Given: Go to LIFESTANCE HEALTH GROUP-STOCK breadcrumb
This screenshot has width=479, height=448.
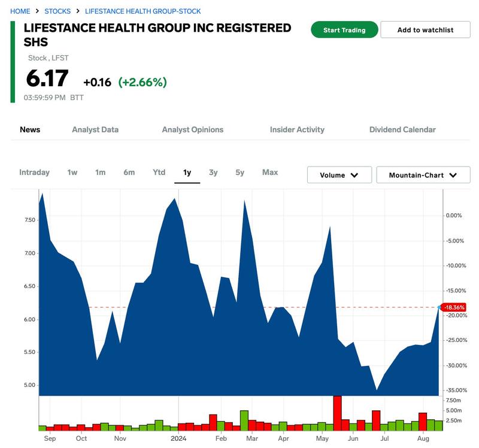Looking at the screenshot, I should click(x=143, y=11).
